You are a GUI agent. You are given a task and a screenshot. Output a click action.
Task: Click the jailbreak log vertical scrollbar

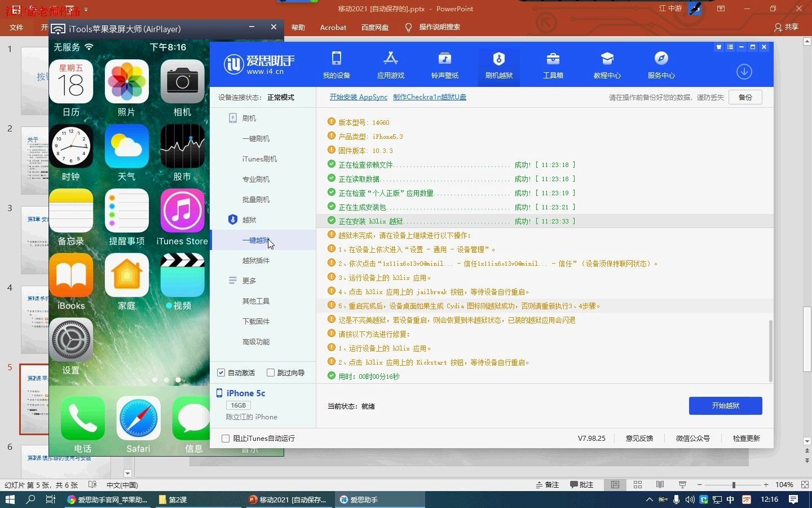[771, 350]
